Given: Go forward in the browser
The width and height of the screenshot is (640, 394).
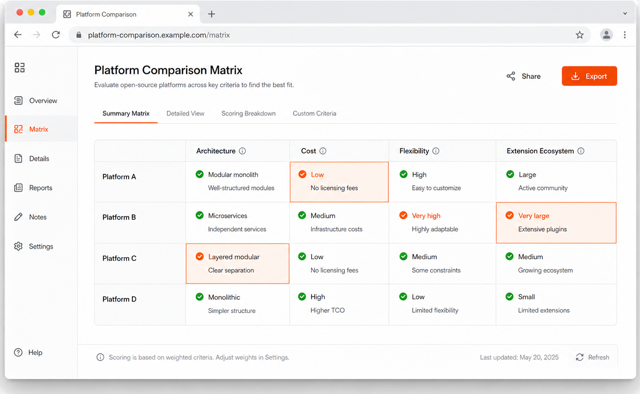Looking at the screenshot, I should (37, 35).
